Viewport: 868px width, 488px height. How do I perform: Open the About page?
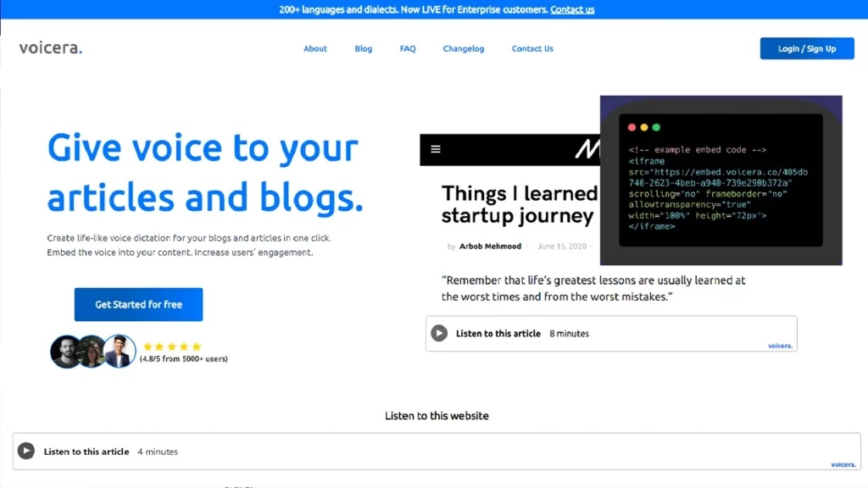[x=315, y=49]
